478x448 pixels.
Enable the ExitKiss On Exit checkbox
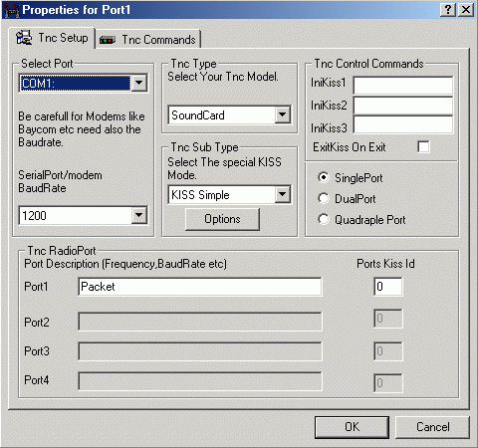[x=423, y=146]
